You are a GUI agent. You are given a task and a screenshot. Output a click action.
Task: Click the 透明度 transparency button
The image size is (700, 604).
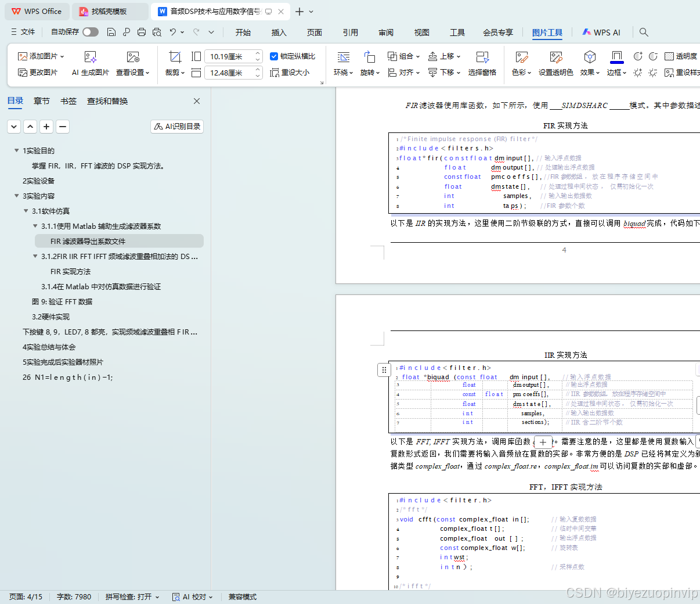(x=681, y=56)
